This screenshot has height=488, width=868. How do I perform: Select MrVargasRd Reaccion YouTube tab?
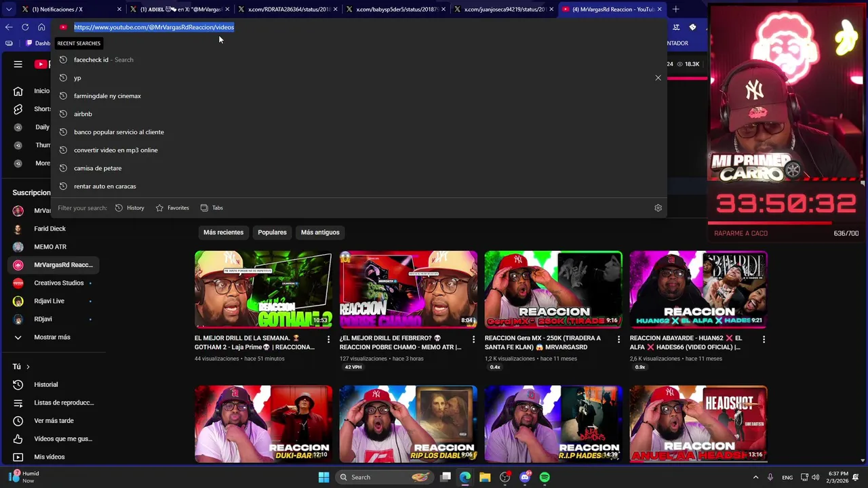pos(612,9)
